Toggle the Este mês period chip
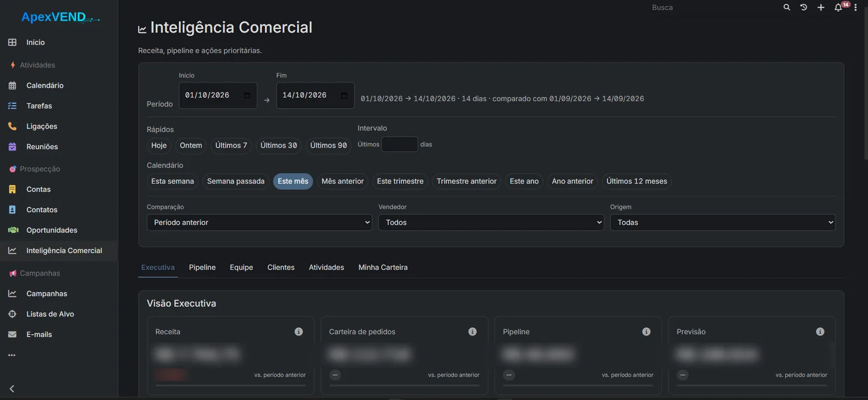 pyautogui.click(x=293, y=181)
